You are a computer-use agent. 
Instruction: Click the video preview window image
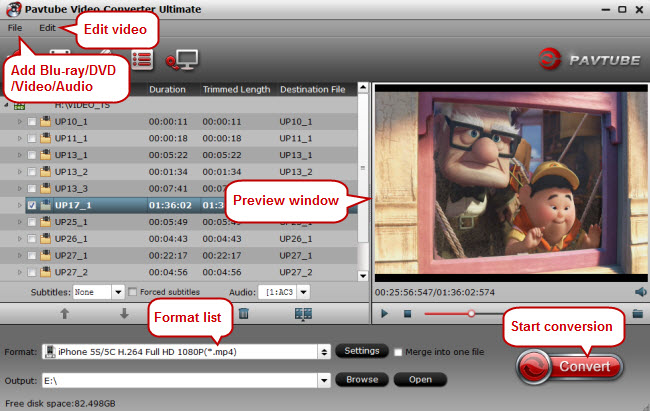click(511, 182)
